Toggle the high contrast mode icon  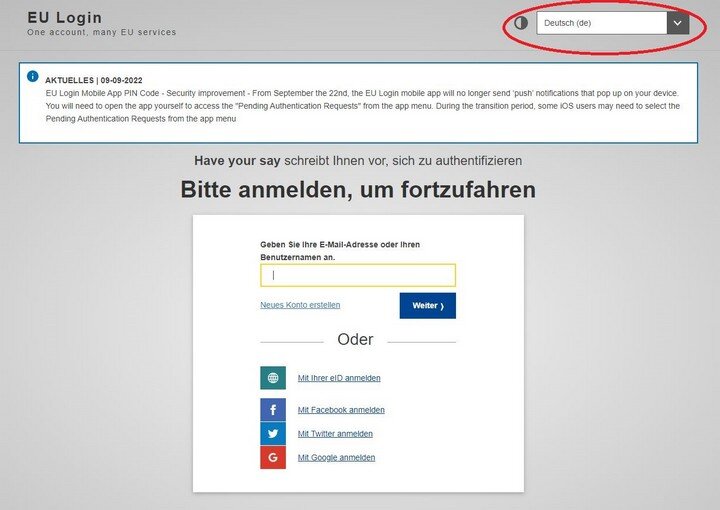(521, 23)
